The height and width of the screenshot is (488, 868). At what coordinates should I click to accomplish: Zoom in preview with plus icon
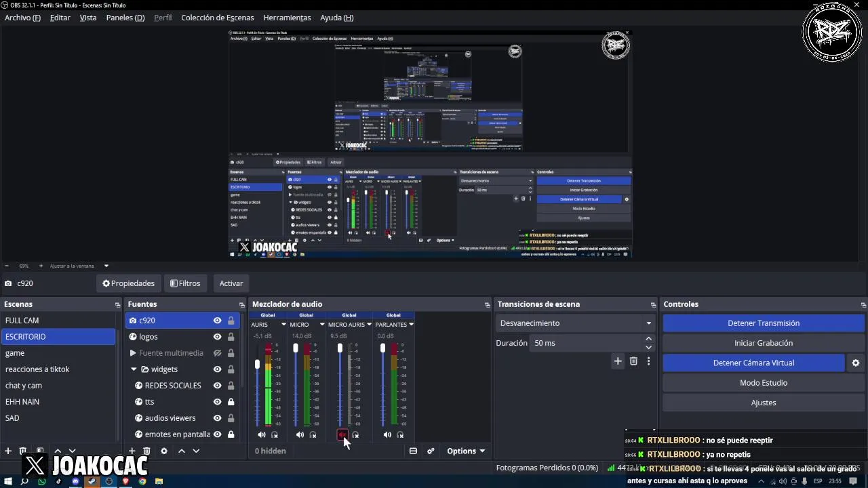point(41,266)
